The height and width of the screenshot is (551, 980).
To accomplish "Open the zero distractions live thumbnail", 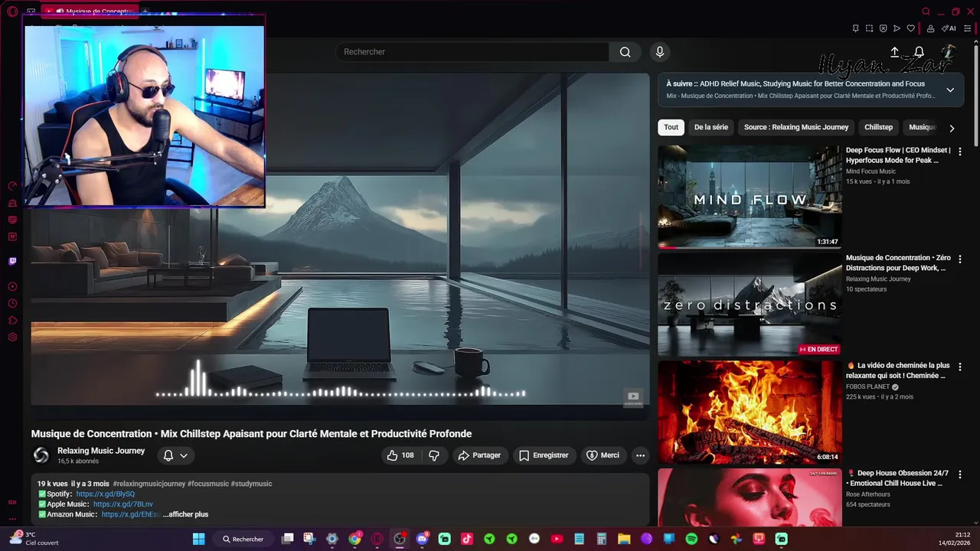I will pyautogui.click(x=750, y=305).
